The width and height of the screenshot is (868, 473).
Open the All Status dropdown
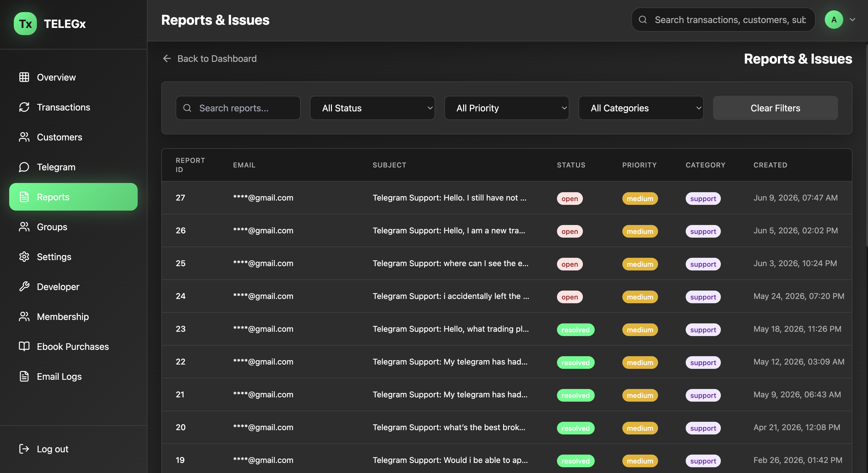pyautogui.click(x=372, y=108)
